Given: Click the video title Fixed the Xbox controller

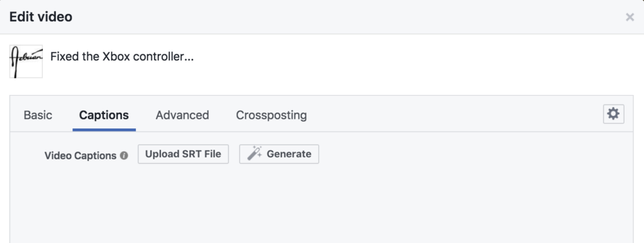Looking at the screenshot, I should (122, 57).
